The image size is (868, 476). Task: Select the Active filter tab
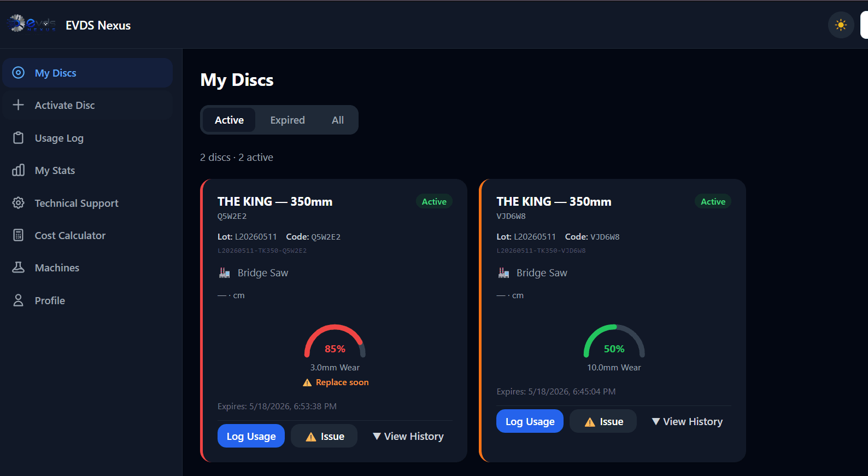tap(229, 120)
